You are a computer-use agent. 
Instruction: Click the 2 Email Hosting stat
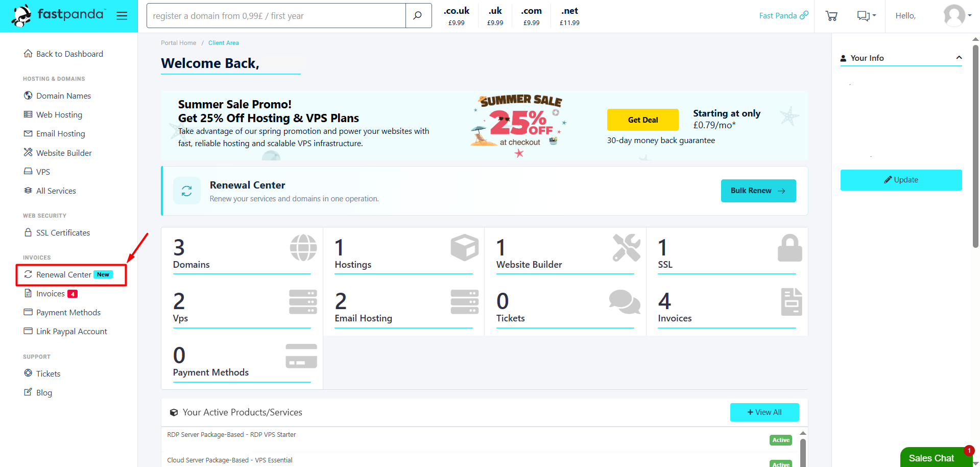click(403, 308)
